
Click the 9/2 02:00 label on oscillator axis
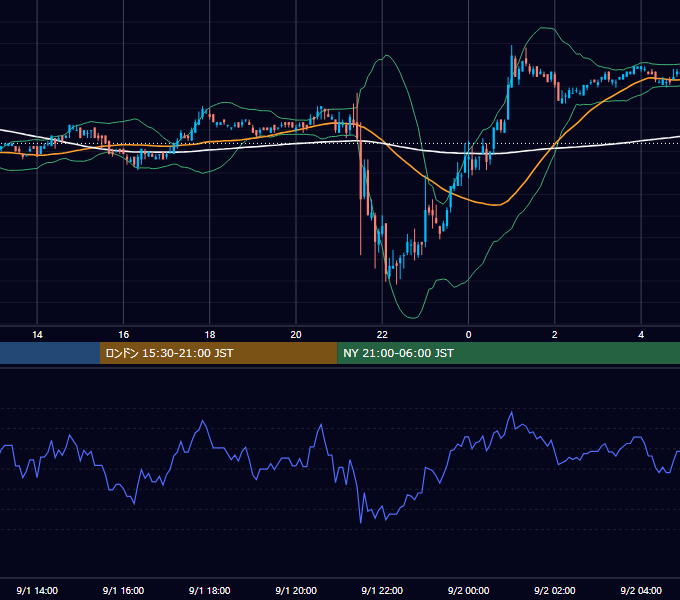555,591
